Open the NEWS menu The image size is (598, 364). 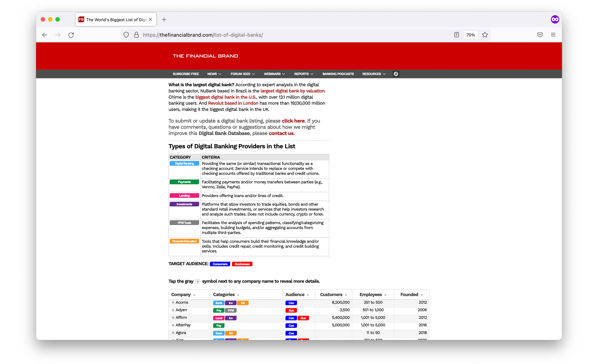(214, 74)
